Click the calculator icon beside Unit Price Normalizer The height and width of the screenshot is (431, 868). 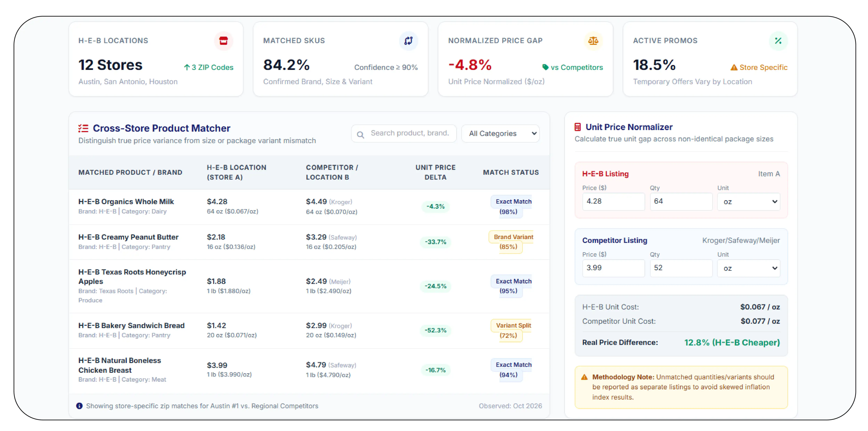click(x=578, y=127)
